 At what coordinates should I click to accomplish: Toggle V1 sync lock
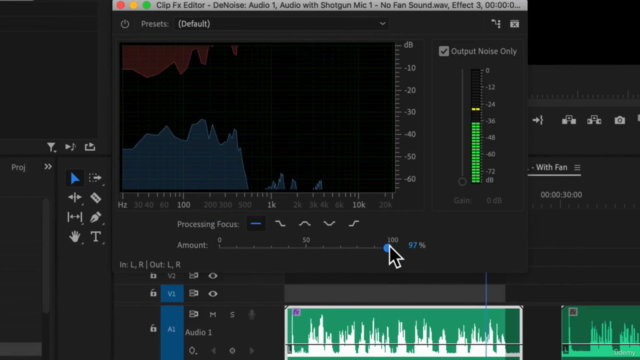[x=193, y=293]
